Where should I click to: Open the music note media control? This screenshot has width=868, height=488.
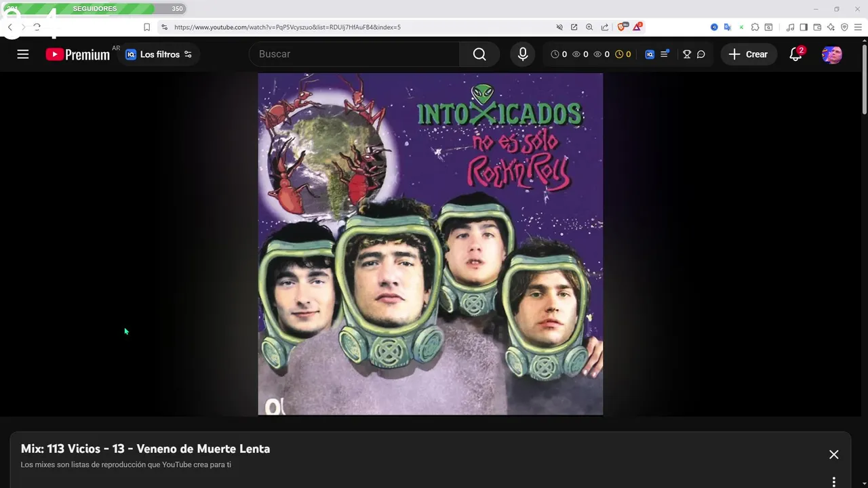click(x=790, y=27)
